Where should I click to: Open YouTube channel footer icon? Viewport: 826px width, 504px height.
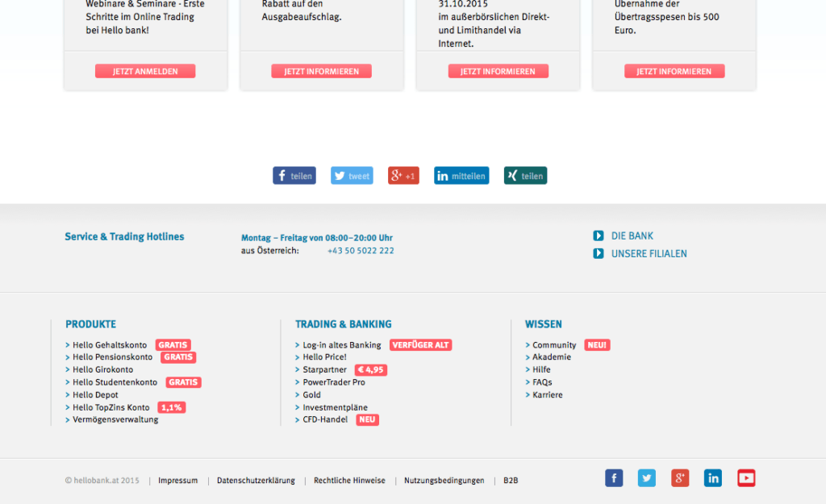coord(746,478)
